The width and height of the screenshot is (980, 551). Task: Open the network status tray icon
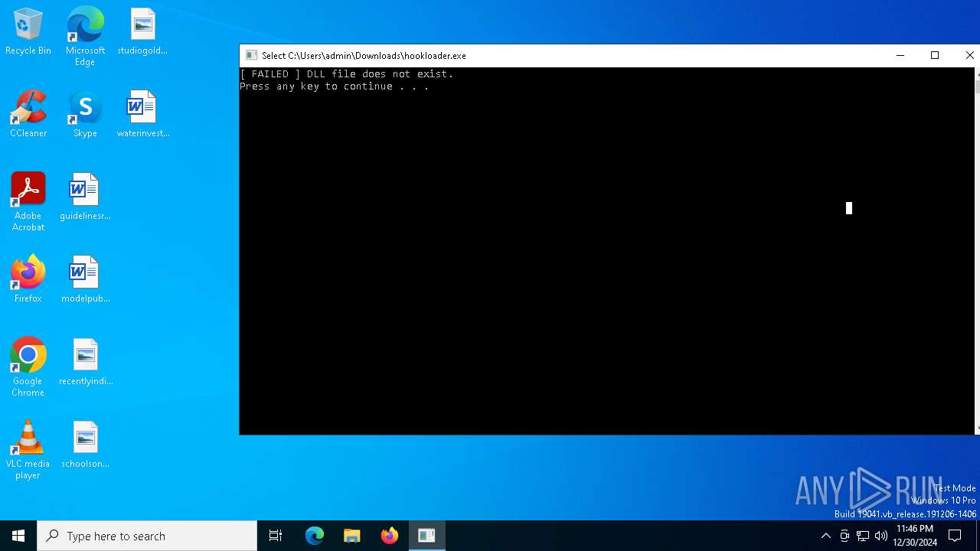[863, 536]
